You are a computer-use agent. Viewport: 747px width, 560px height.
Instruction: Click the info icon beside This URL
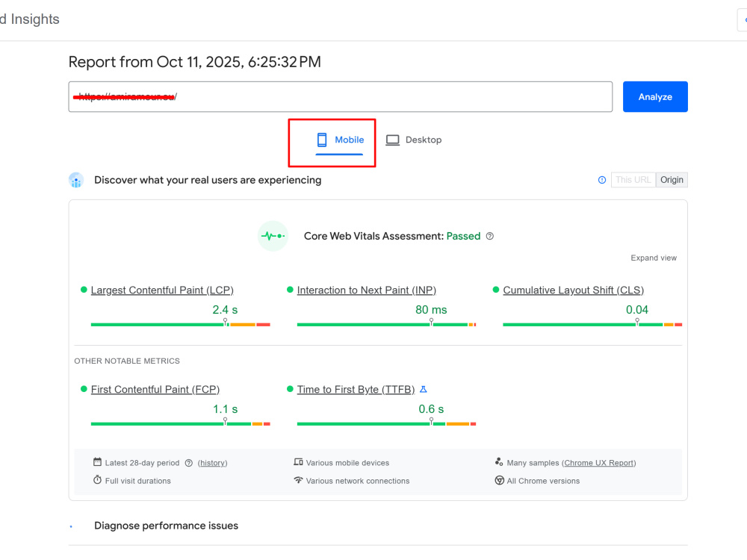602,180
